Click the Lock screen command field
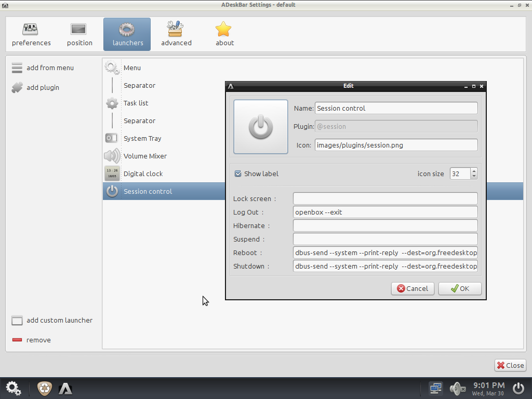The image size is (532, 399). tap(385, 198)
